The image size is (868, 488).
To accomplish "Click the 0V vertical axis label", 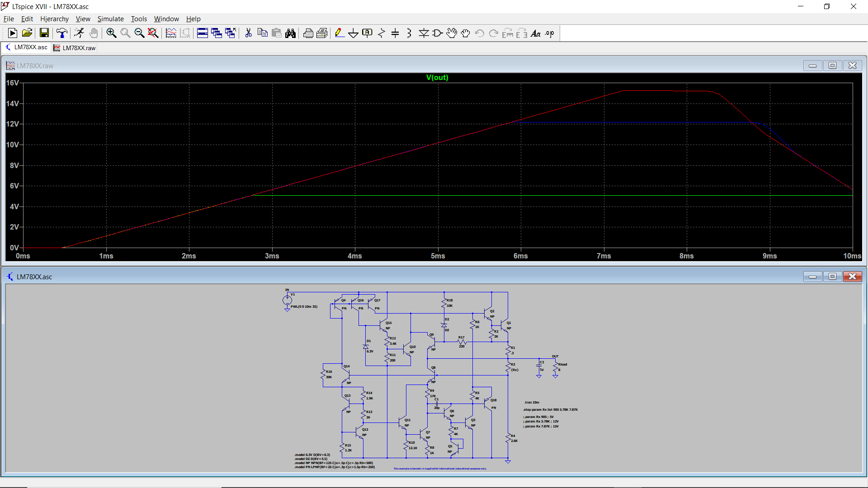I will point(14,248).
